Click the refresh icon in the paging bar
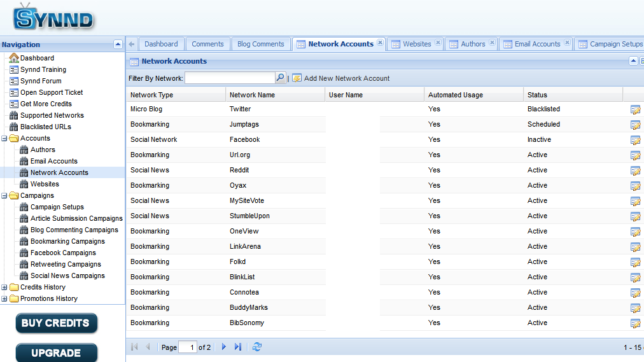Viewport: 644px width, 362px height. click(257, 347)
